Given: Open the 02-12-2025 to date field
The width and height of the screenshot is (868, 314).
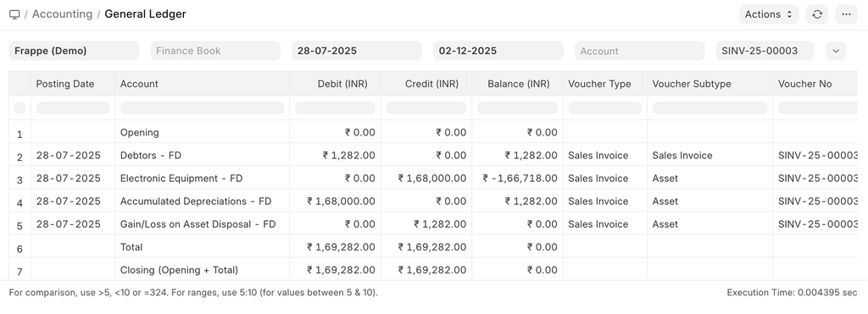Looking at the screenshot, I should pos(498,51).
